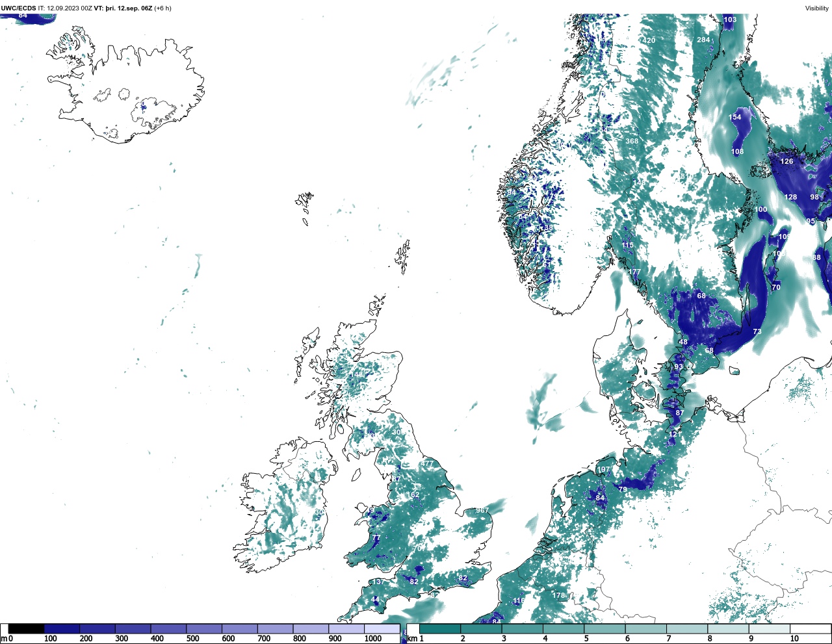The height and width of the screenshot is (644, 832).
Task: Click the '154' visibility value on the map
Action: pos(734,118)
